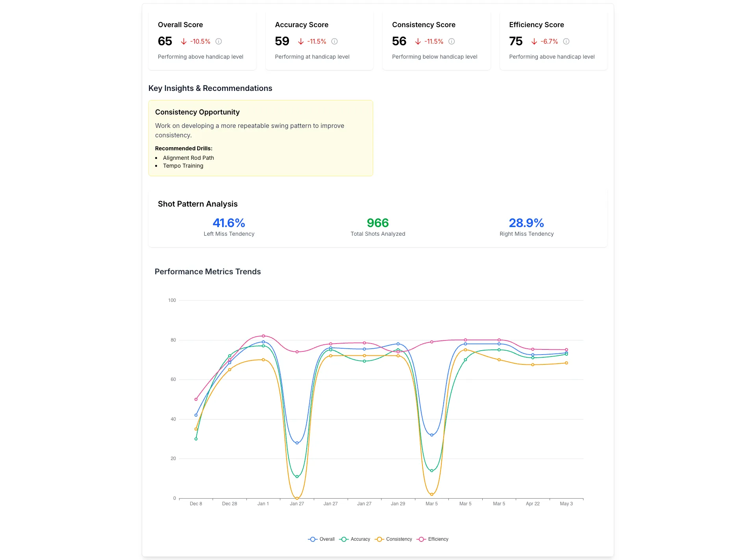The height and width of the screenshot is (560, 750).
Task: Click the down arrow beside -6.7%
Action: tap(534, 41)
